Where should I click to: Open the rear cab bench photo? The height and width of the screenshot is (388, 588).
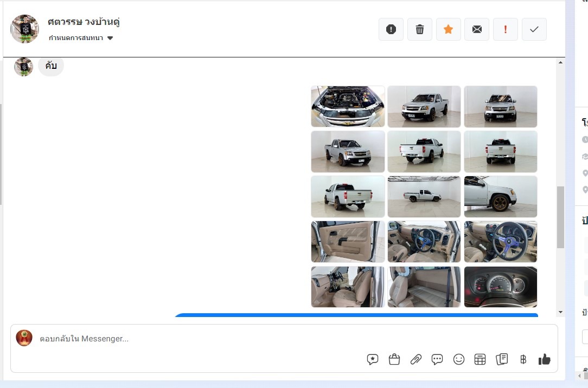[424, 287]
